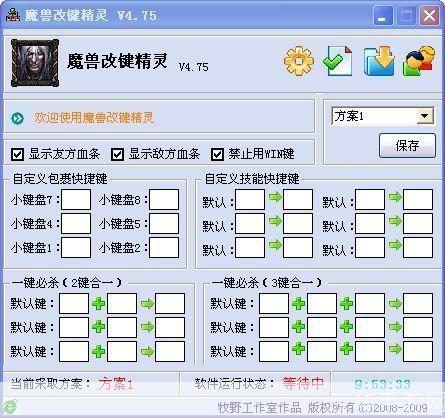
Task: Click result key box in 3键合一 third row
Action: coord(418,351)
